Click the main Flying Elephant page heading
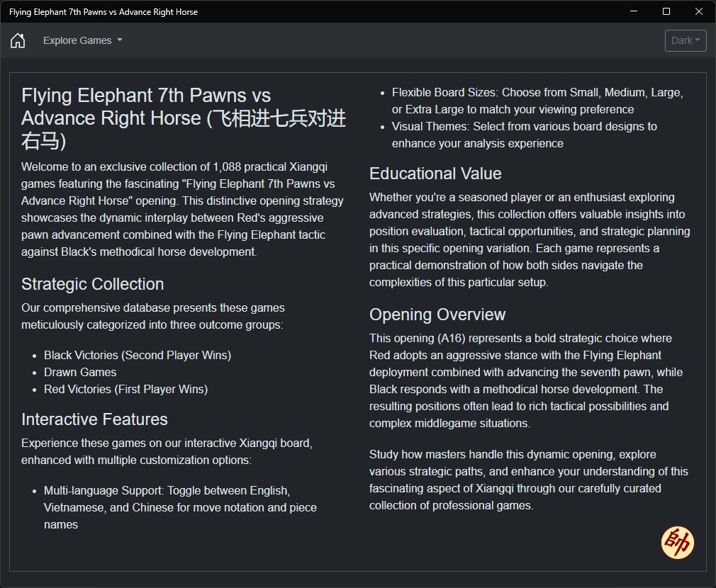716x588 pixels. point(184,118)
